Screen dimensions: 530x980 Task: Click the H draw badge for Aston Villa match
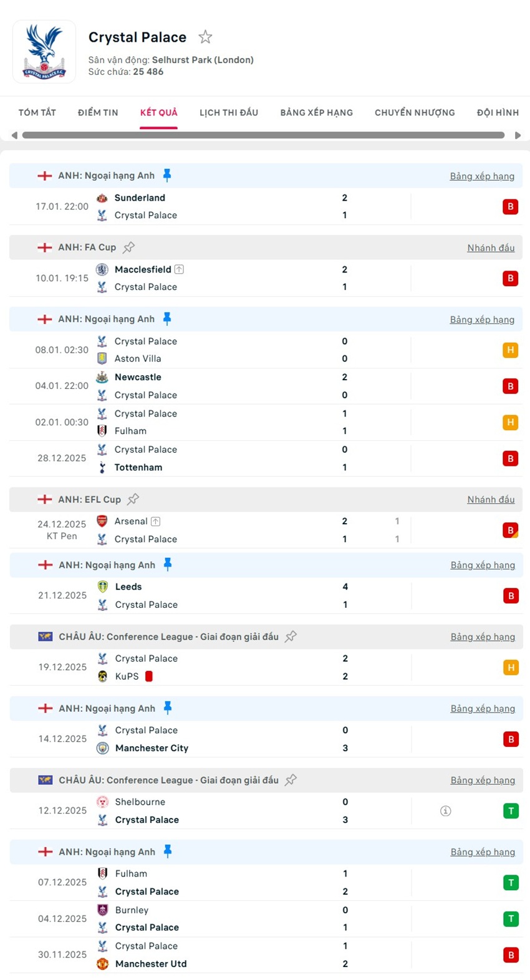tap(510, 350)
